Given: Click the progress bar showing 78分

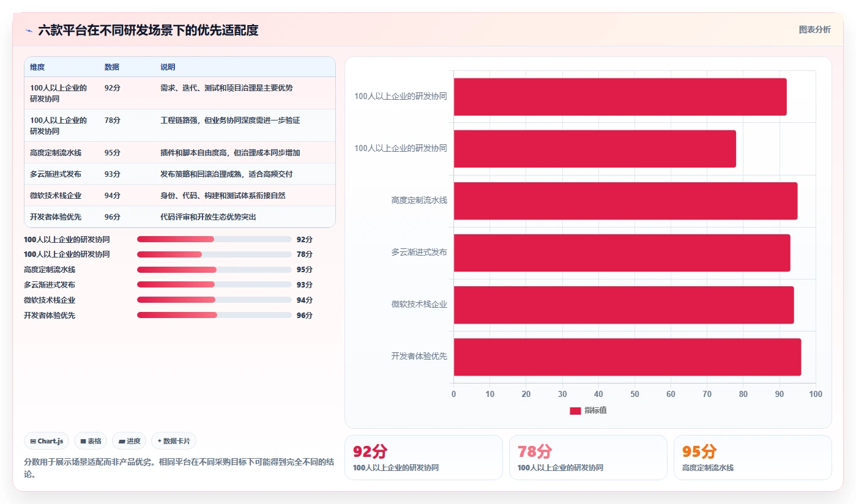Looking at the screenshot, I should pos(214,254).
